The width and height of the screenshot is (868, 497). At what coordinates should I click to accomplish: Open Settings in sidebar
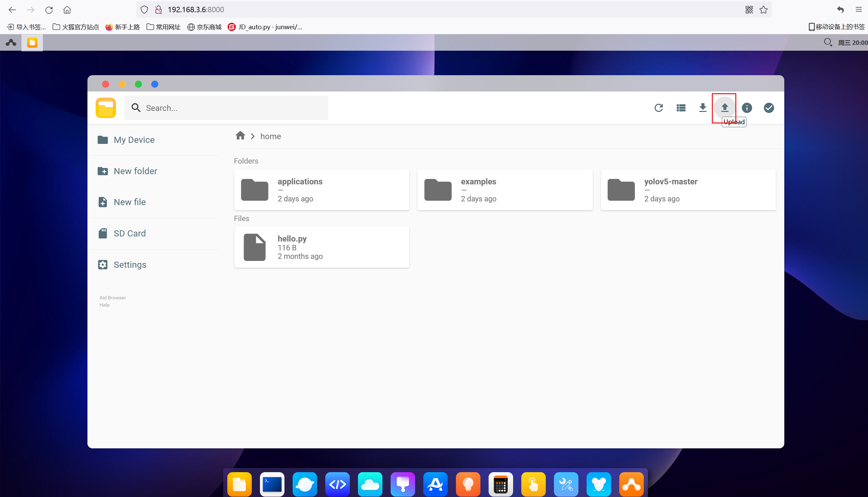pos(131,265)
